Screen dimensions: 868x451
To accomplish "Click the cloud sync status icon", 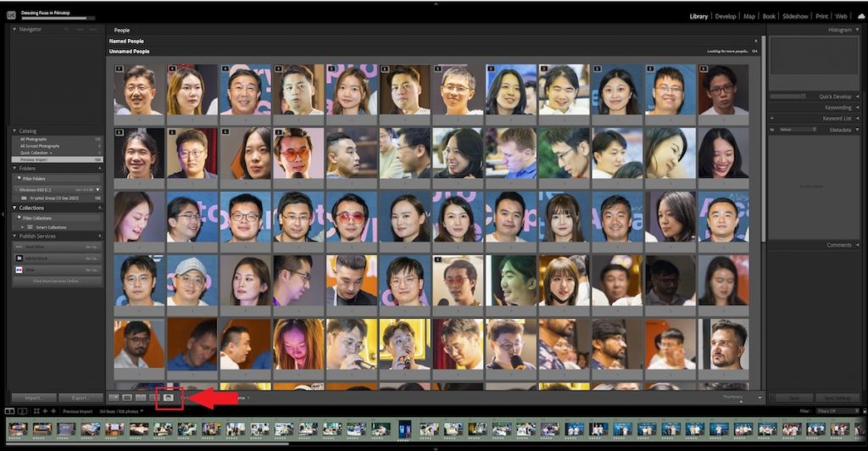I will (x=861, y=17).
